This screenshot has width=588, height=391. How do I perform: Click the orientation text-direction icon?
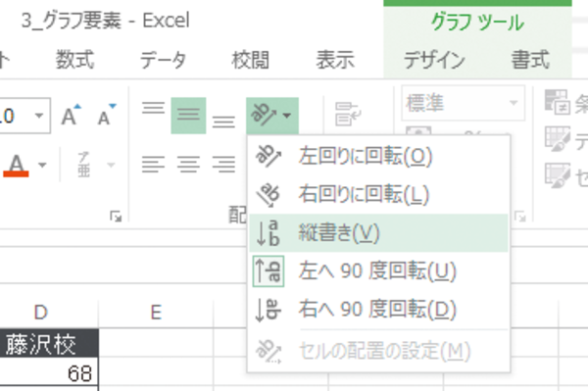click(264, 115)
